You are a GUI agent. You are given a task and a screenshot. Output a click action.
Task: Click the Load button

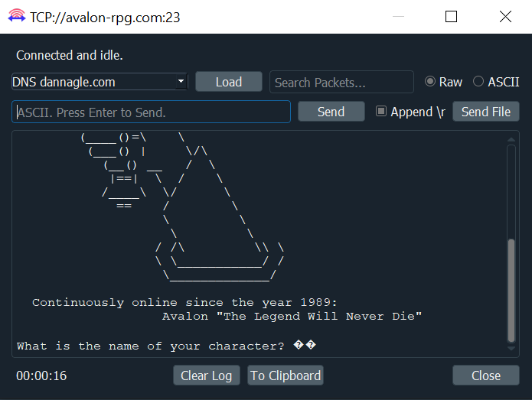tap(229, 82)
